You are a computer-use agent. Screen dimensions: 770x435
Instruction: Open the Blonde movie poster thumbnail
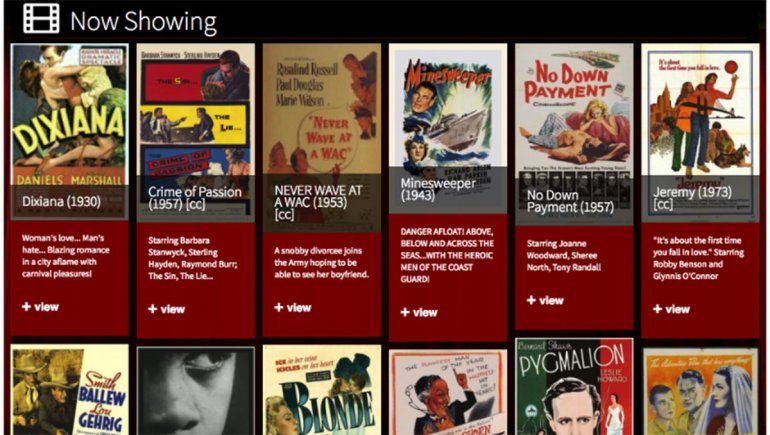coord(322,390)
